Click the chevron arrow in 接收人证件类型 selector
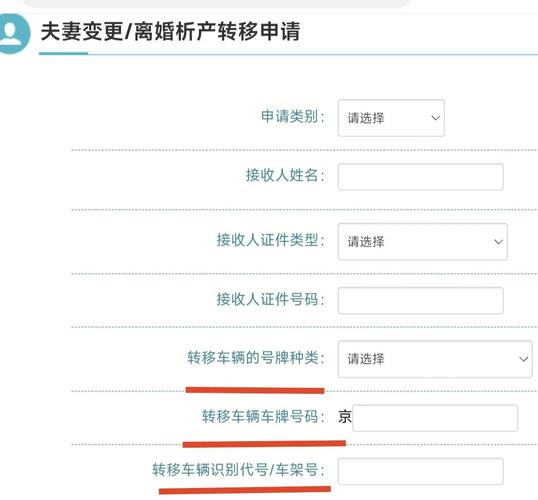The width and height of the screenshot is (538, 500). (x=498, y=242)
